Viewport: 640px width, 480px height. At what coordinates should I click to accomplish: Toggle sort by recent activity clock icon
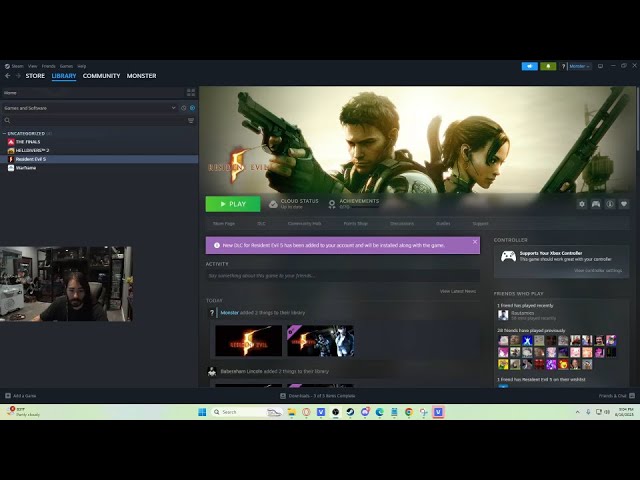(183, 108)
